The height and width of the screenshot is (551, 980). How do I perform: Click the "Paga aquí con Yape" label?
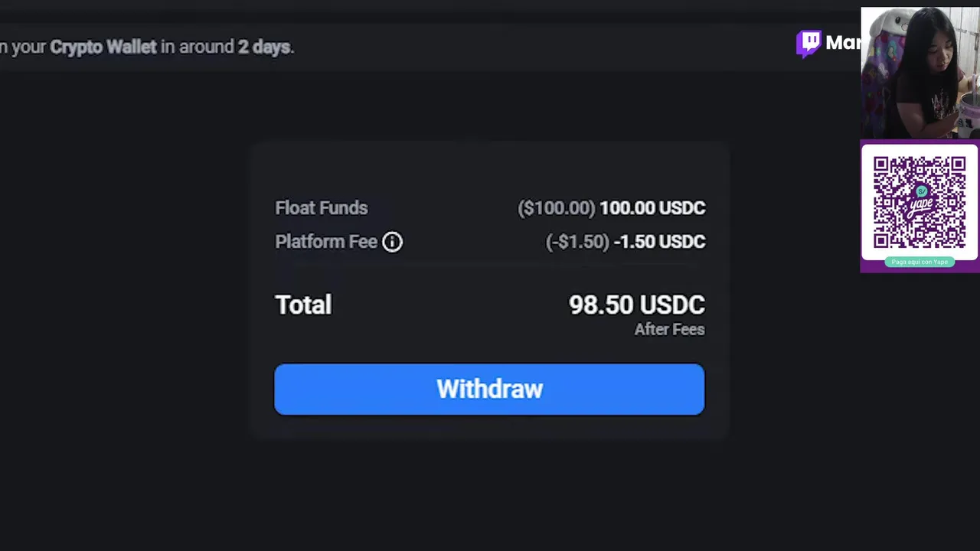920,262
